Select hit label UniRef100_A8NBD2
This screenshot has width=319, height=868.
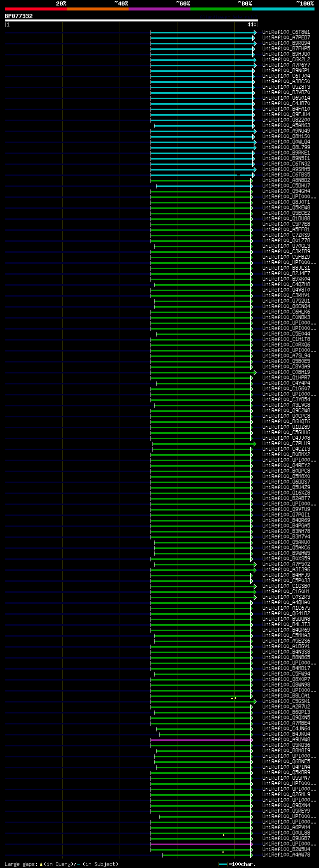(286, 180)
